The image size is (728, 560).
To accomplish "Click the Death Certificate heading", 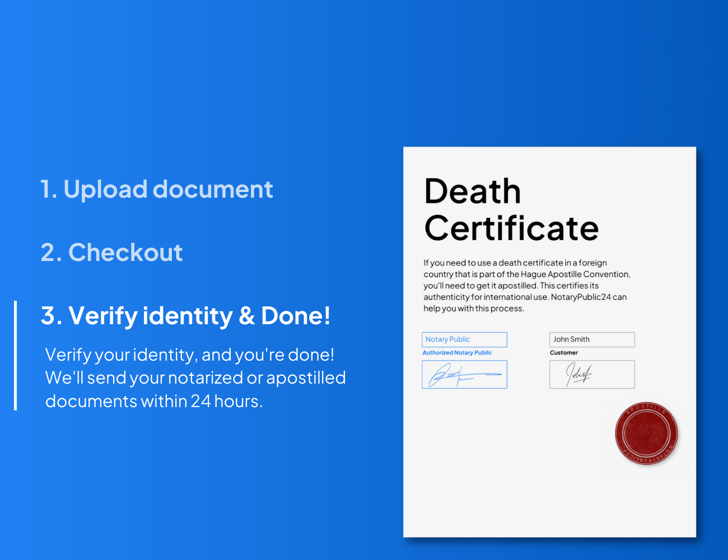I will tap(511, 209).
